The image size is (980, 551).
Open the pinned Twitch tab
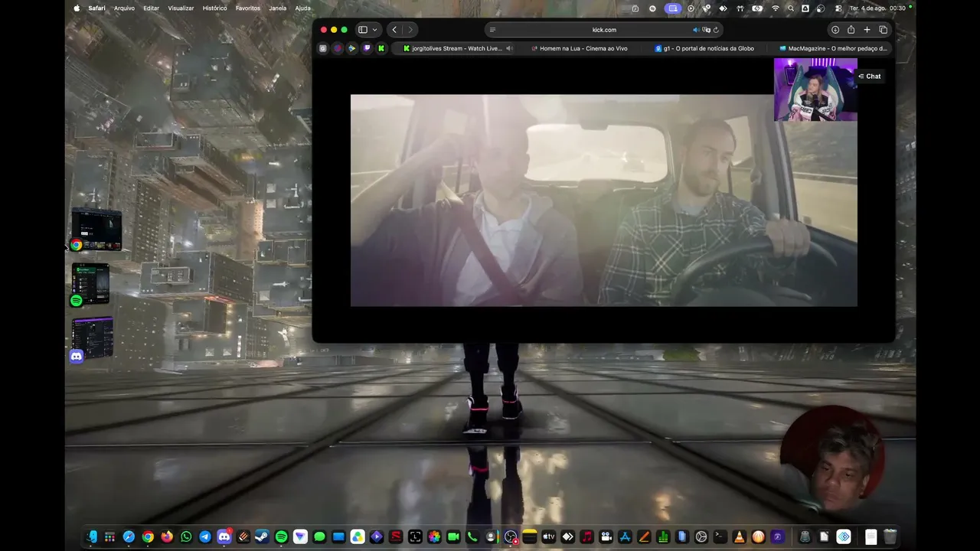[367, 48]
